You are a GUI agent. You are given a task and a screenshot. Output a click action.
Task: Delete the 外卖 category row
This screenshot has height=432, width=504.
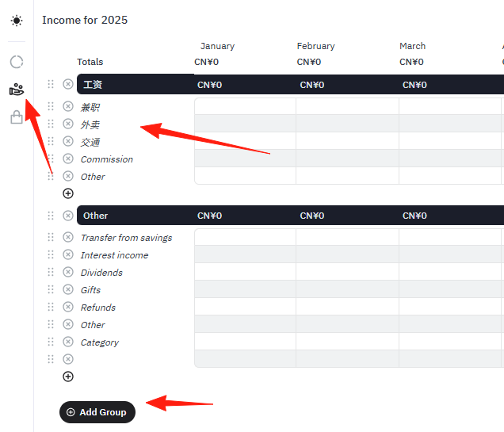[x=68, y=124]
